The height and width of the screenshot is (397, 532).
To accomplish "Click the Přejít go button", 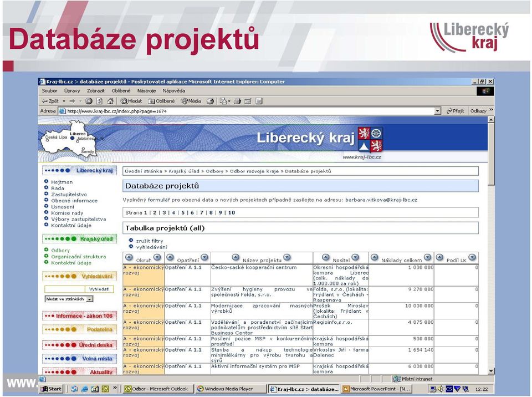I will [x=455, y=111].
